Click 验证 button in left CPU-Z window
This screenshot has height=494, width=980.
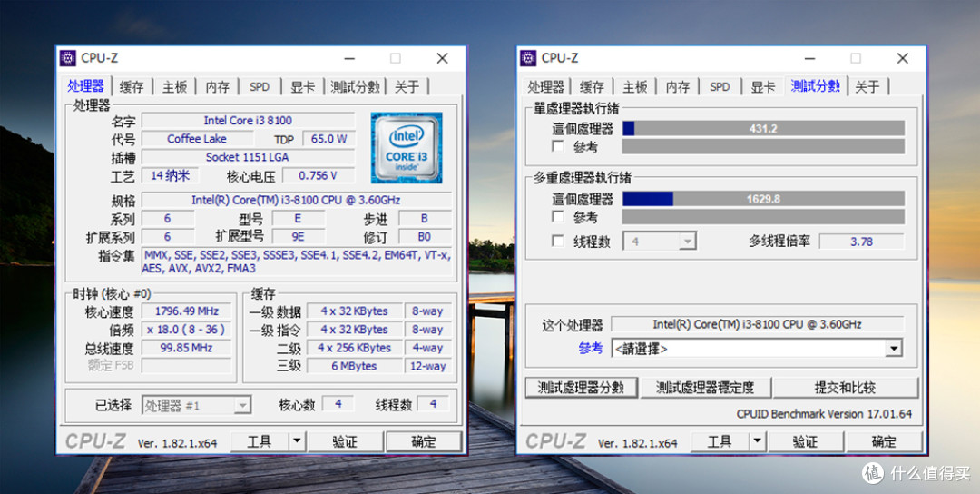click(x=345, y=442)
